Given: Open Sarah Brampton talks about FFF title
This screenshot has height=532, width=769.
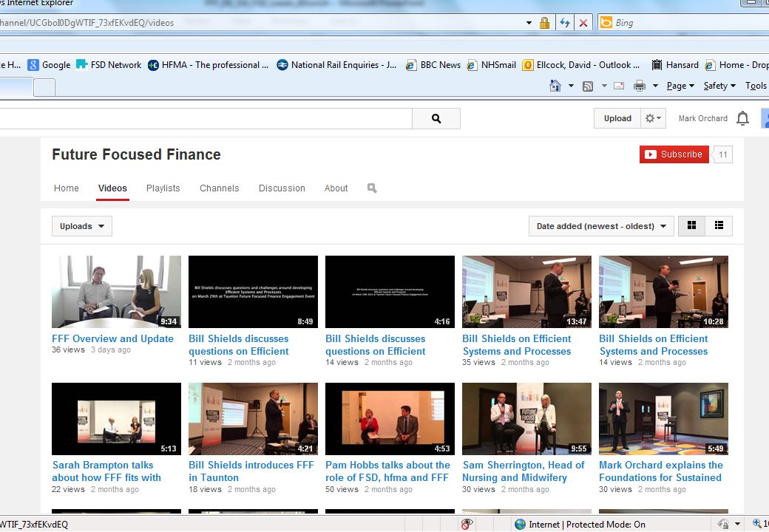Looking at the screenshot, I should point(107,471).
